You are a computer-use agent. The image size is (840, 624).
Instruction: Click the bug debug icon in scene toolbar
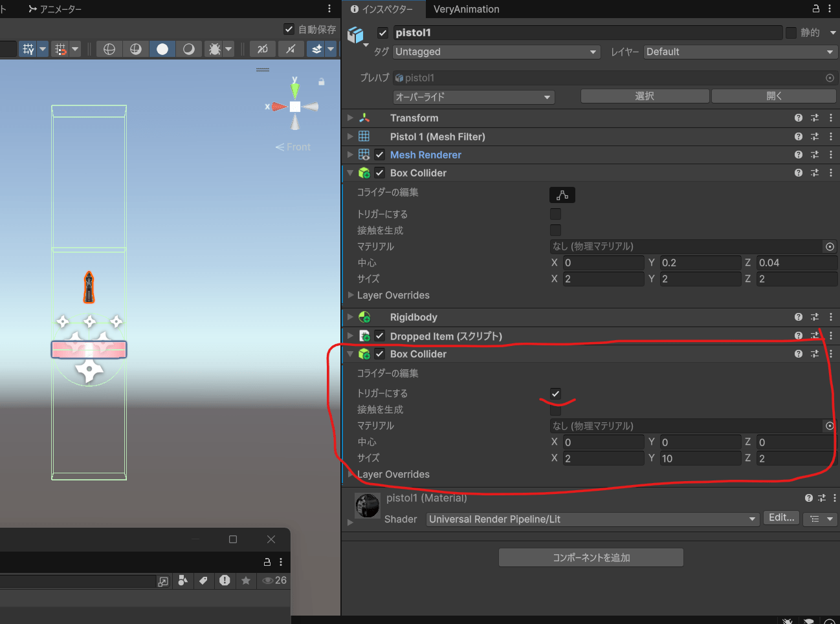click(215, 48)
